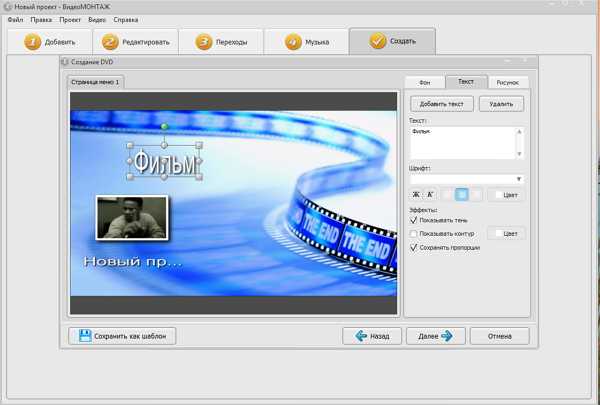Click the right arrow icon on Далее

(446, 336)
